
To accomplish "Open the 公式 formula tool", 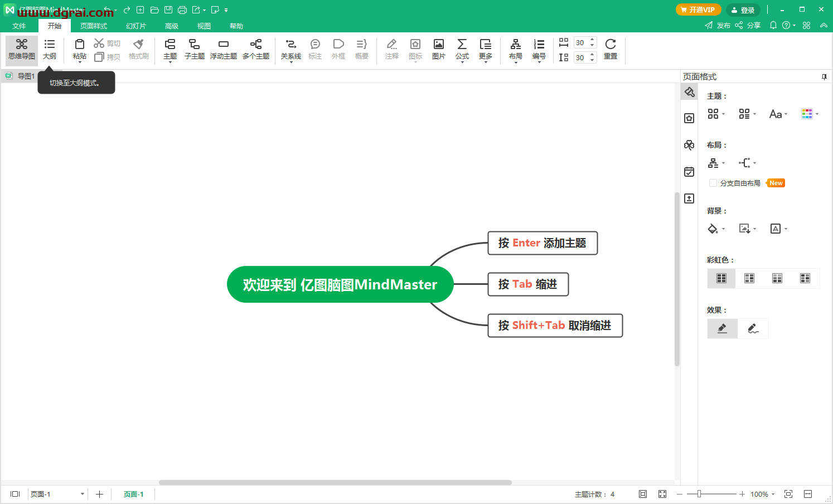I will (x=462, y=49).
